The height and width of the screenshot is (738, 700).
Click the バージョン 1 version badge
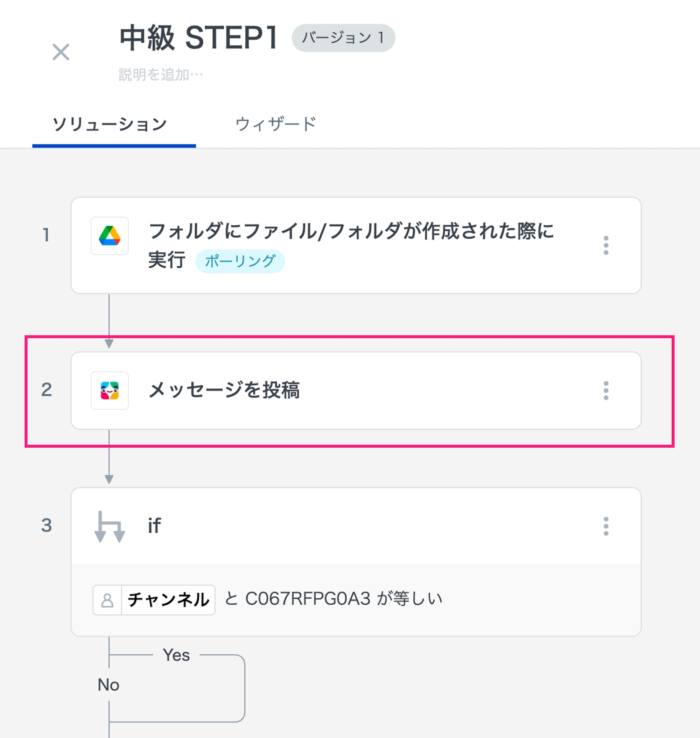click(x=343, y=38)
